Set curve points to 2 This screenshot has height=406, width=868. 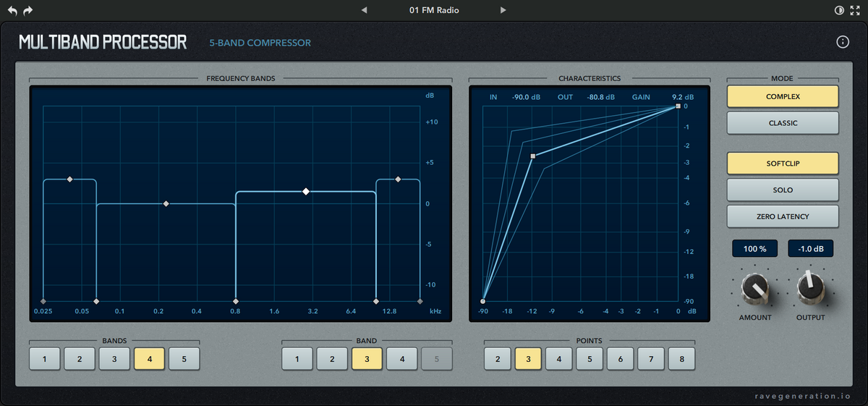(498, 358)
